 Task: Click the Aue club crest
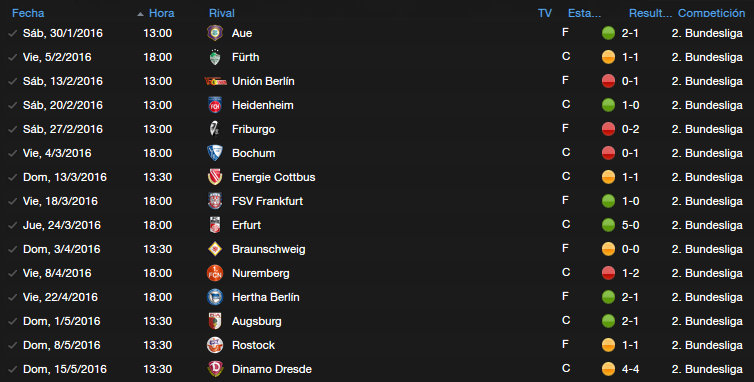(215, 33)
